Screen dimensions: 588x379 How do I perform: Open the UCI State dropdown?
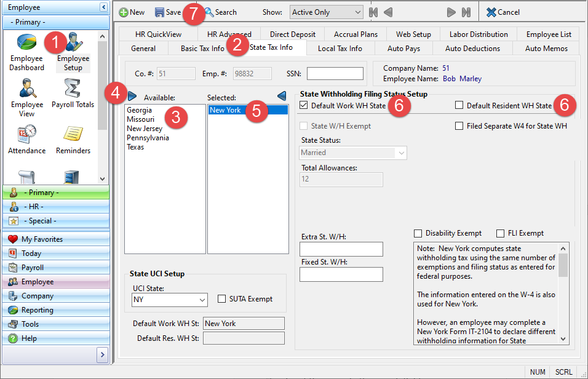click(x=170, y=300)
